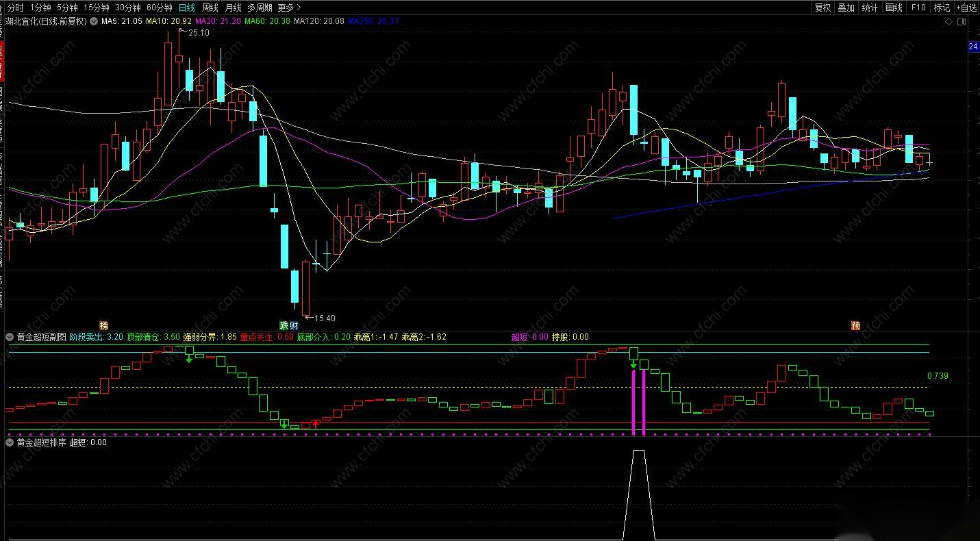This screenshot has height=541, width=980.
Task: Click the 黄金超短副图 indicator name
Action: (x=42, y=337)
